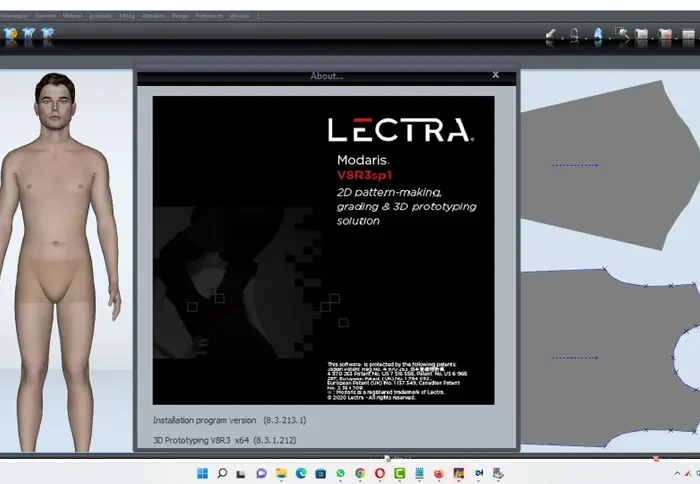Click the blue camera snapshot icon
The height and width of the screenshot is (484, 700).
pyautogui.click(x=641, y=35)
